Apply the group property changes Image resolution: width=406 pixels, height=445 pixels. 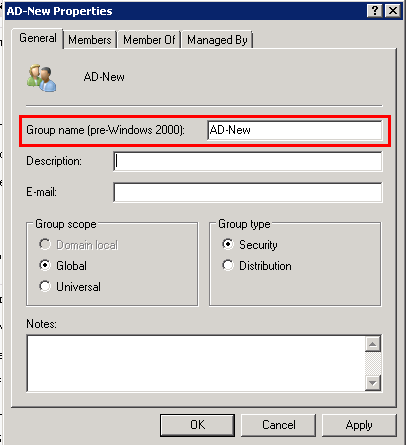(359, 425)
